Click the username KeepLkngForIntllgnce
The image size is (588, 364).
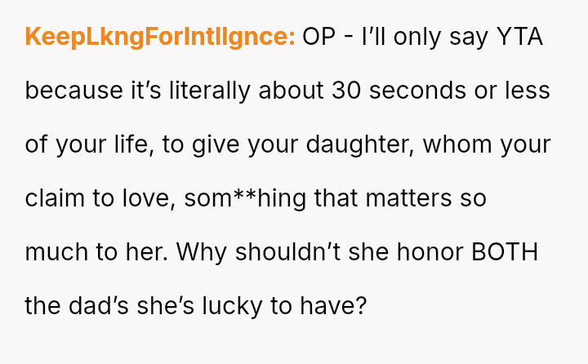click(x=160, y=38)
